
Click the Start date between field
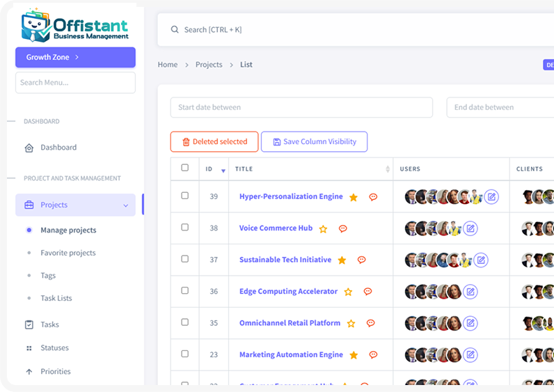click(301, 107)
